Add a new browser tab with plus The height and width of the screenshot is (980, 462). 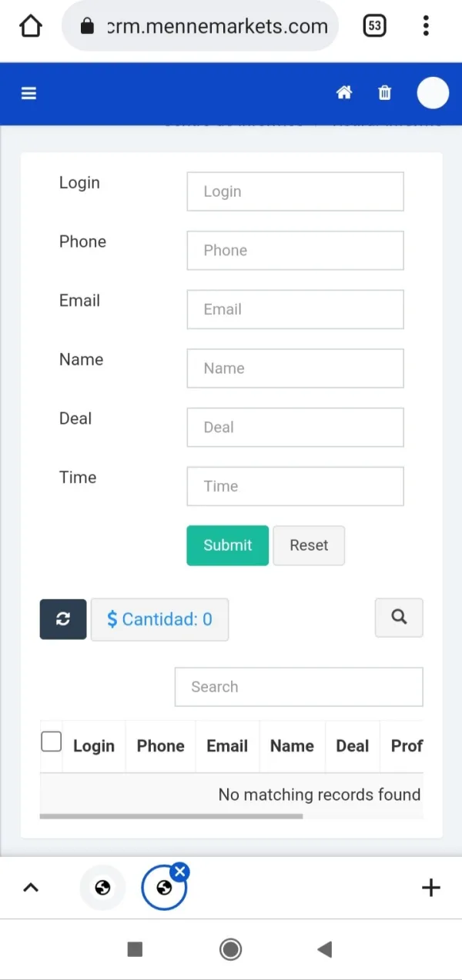(x=431, y=888)
